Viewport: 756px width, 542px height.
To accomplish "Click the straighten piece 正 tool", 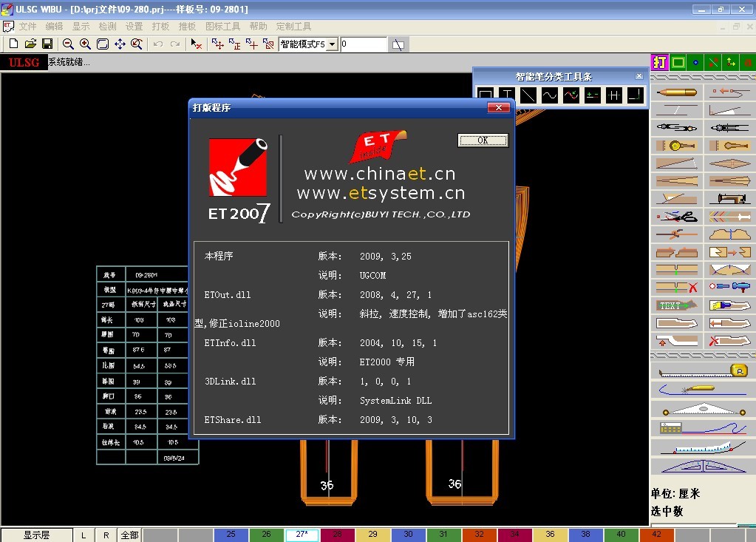I will click(x=235, y=44).
